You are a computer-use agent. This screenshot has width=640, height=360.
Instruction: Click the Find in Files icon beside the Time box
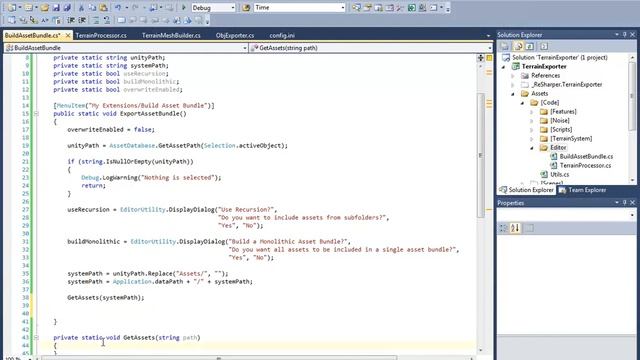click(x=246, y=7)
